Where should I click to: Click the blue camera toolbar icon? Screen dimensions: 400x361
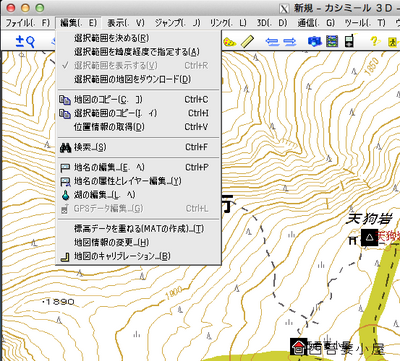315,42
